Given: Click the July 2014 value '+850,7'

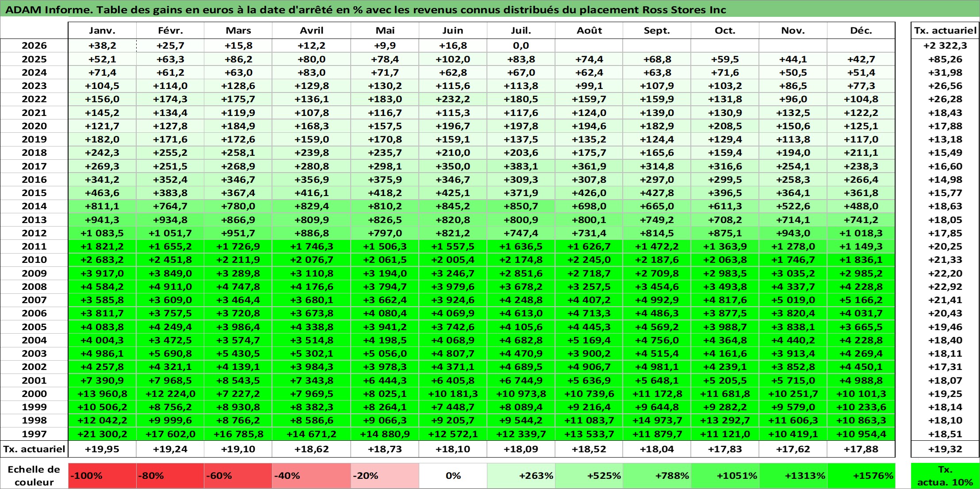Looking at the screenshot, I should (x=521, y=206).
